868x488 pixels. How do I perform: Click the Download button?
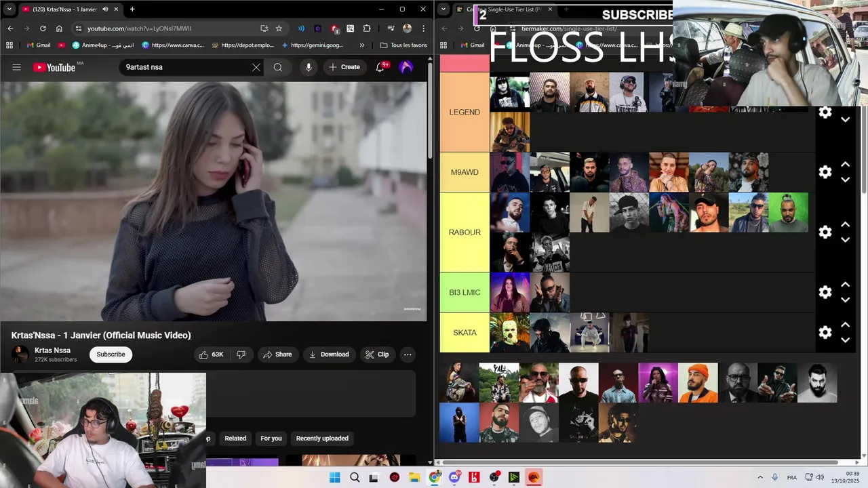point(329,354)
